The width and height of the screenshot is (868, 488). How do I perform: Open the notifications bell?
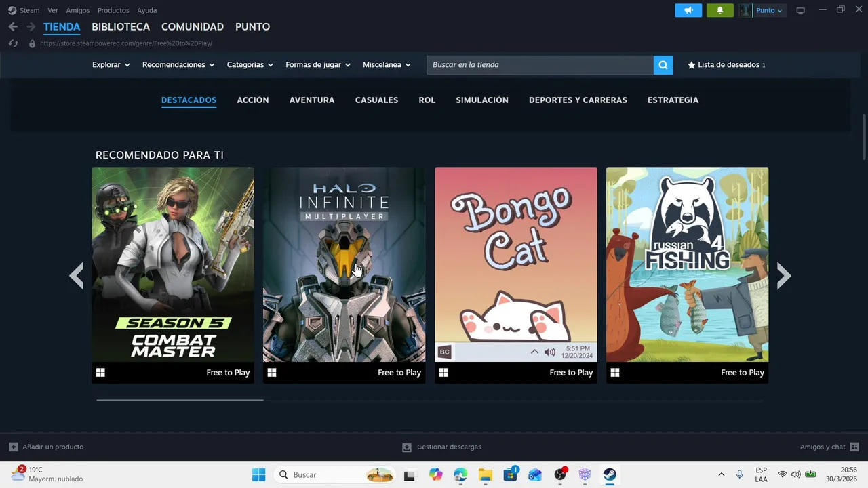[719, 10]
